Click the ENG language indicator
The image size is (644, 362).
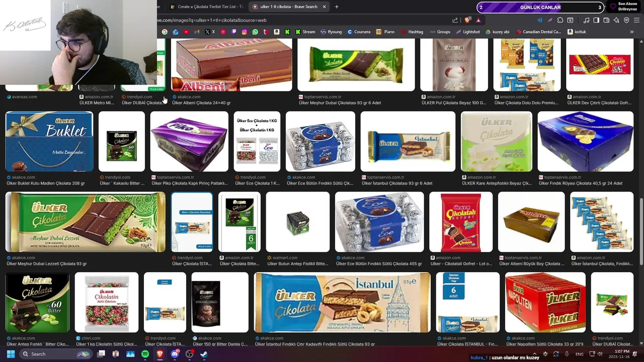pos(580,354)
